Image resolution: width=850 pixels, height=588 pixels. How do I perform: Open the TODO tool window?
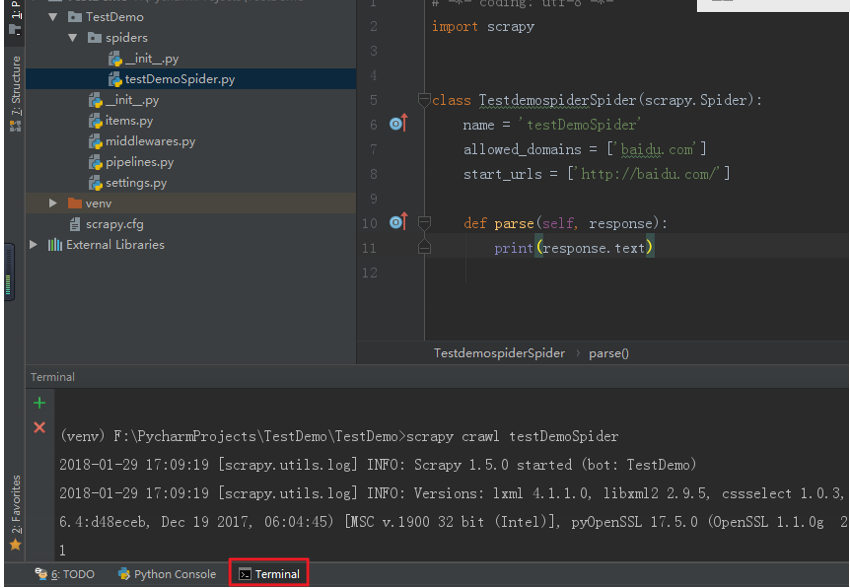[65, 574]
